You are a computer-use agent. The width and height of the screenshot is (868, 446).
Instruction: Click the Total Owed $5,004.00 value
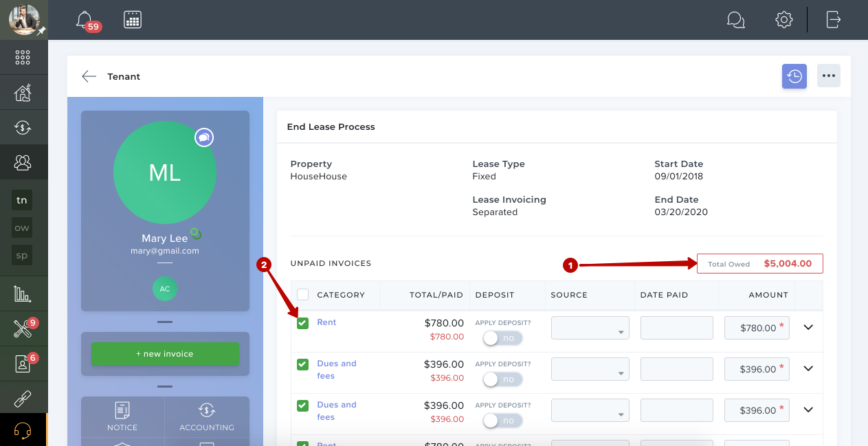click(x=788, y=263)
